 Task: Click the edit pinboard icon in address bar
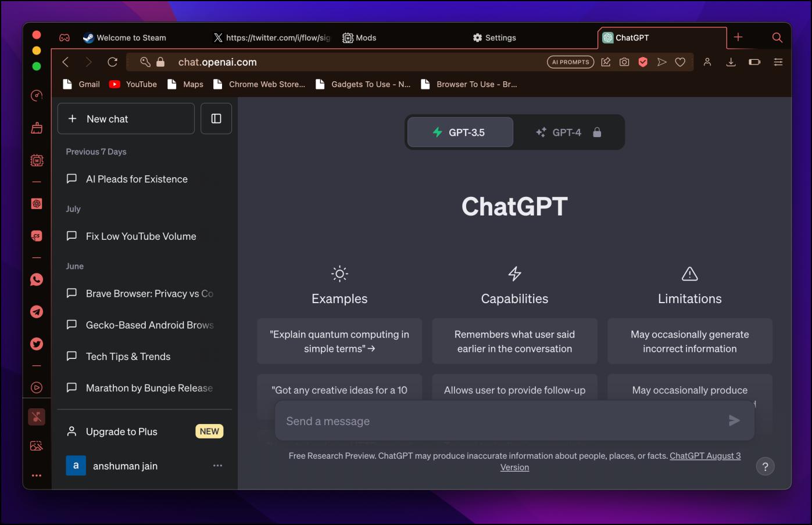(606, 62)
